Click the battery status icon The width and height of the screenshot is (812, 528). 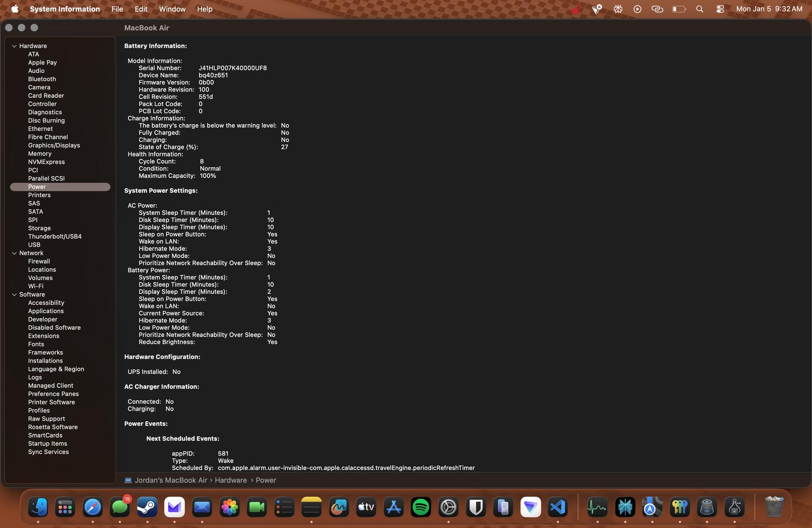[679, 9]
